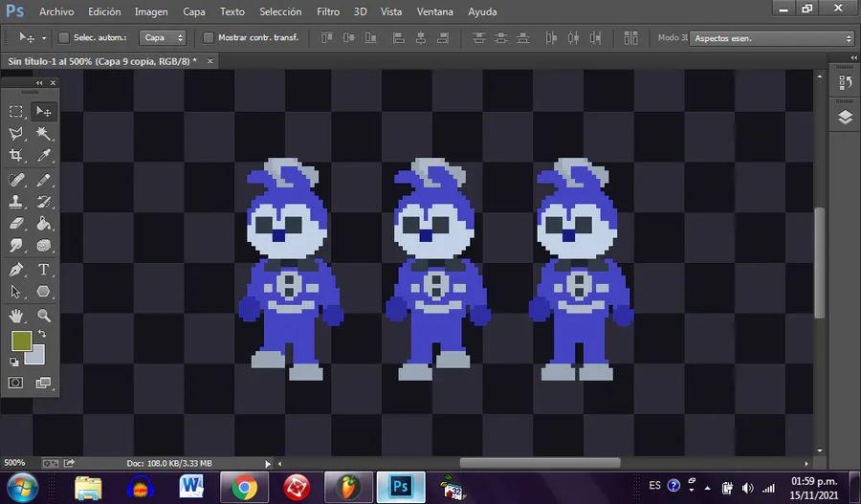The width and height of the screenshot is (861, 504).
Task: Enable the Selec. autom. checkbox
Action: click(x=64, y=37)
